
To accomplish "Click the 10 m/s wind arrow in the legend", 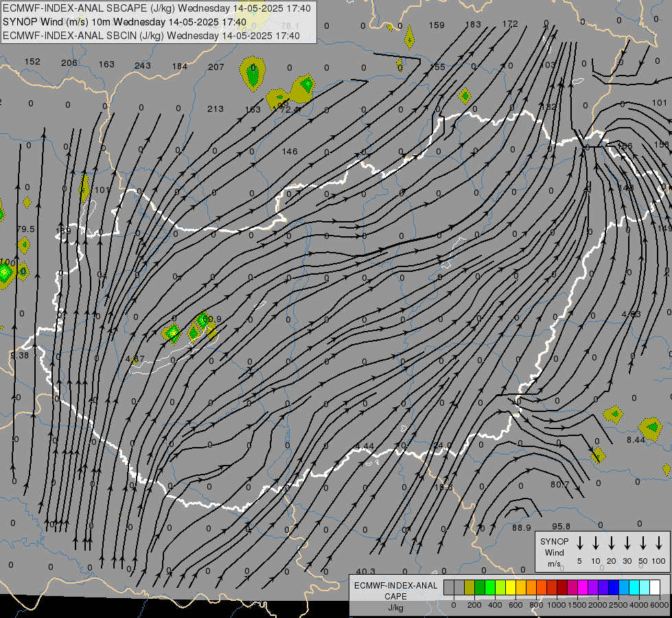I will pos(595,543).
